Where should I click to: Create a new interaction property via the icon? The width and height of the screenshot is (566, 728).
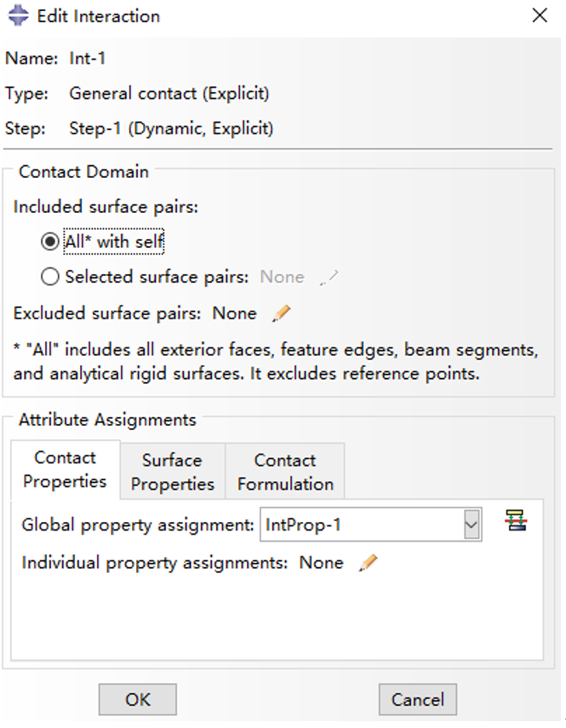[x=516, y=521]
